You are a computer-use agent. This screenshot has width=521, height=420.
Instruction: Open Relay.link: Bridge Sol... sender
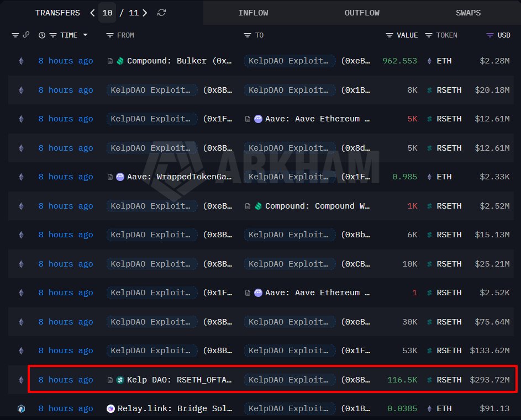[175, 409]
